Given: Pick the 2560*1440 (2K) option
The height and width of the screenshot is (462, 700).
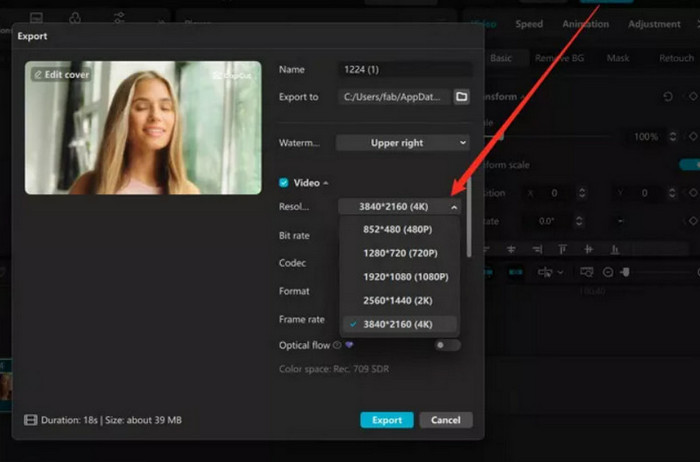Looking at the screenshot, I should point(398,301).
